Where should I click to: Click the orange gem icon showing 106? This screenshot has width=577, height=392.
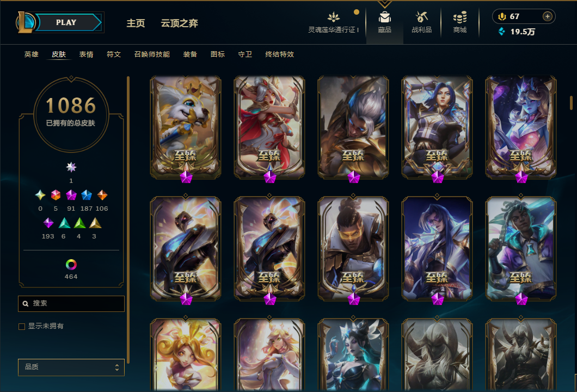[x=102, y=195]
